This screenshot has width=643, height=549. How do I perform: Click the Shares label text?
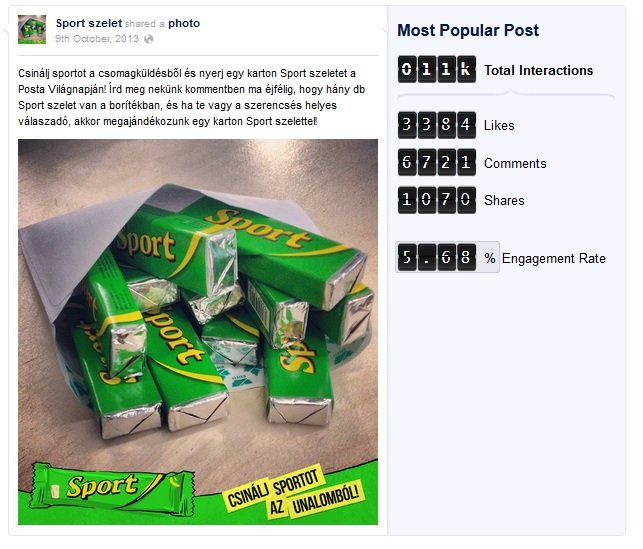[x=504, y=200]
